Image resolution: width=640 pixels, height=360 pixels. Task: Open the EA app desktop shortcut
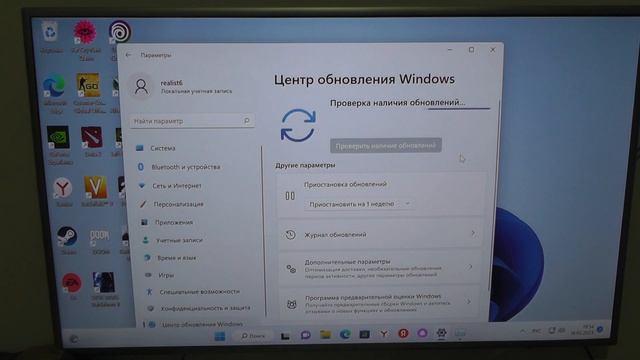(x=72, y=283)
